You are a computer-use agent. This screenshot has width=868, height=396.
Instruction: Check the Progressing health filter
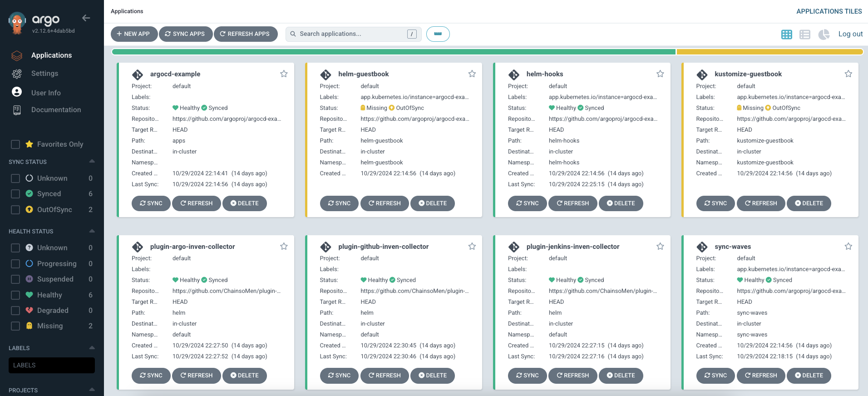(x=15, y=264)
